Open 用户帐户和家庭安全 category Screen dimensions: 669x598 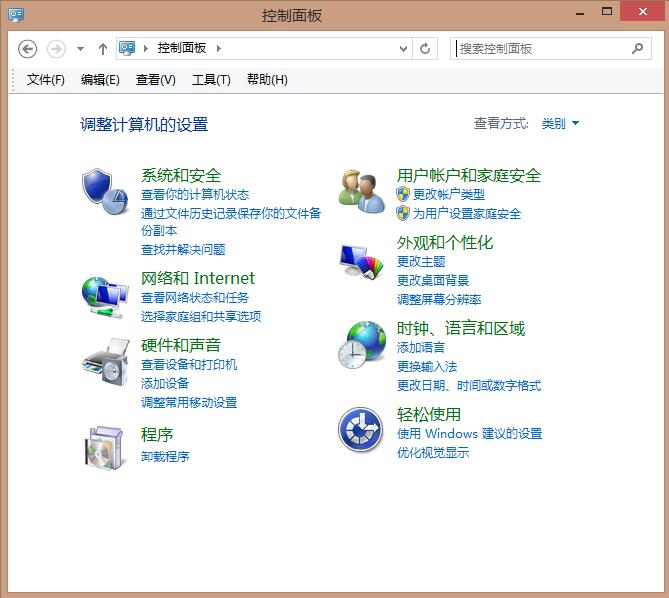469,175
